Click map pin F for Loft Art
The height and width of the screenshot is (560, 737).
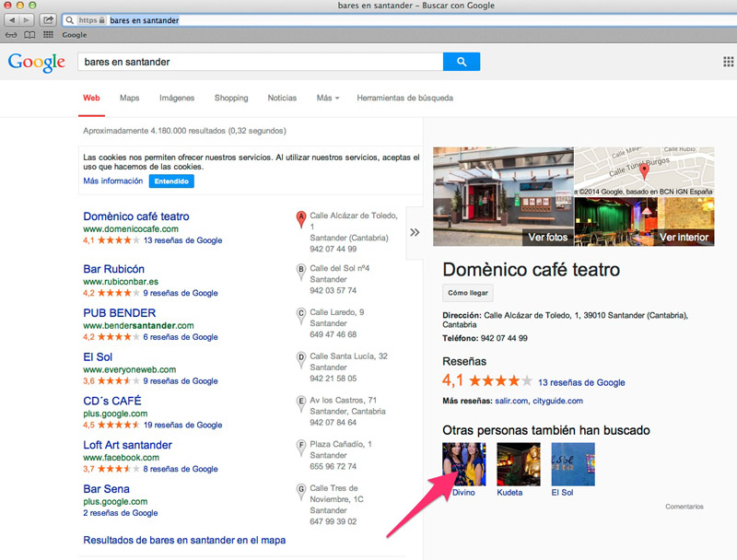click(301, 448)
